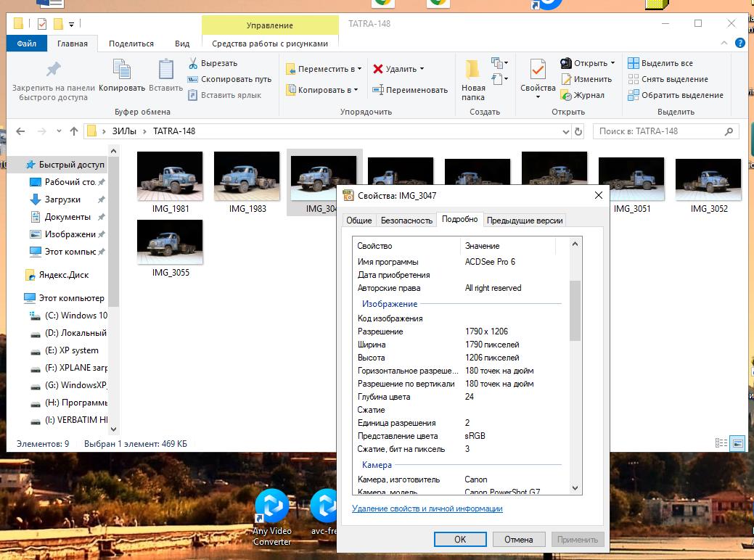This screenshot has height=560, width=754.
Task: Open the address bar history dropdown
Action: (x=566, y=132)
